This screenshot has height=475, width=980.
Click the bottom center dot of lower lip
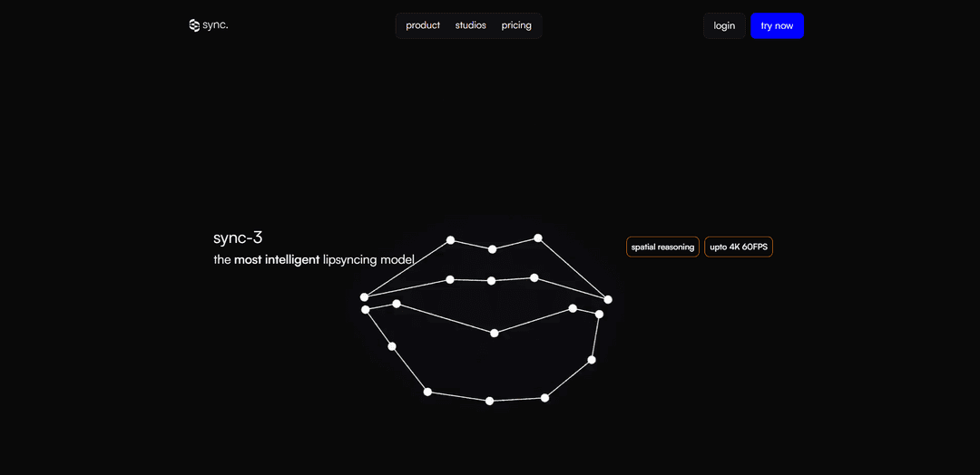(489, 401)
